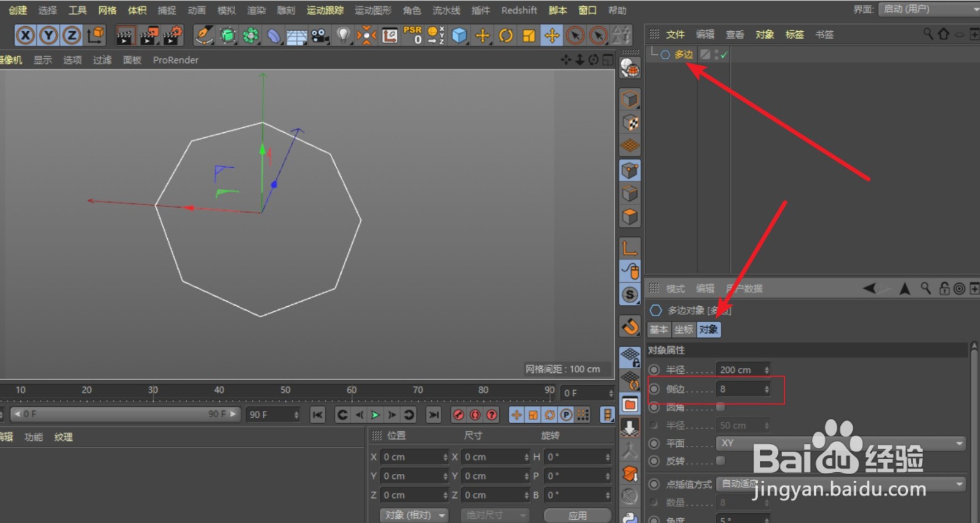
Task: Toggle the snap magnet icon
Action: (630, 326)
